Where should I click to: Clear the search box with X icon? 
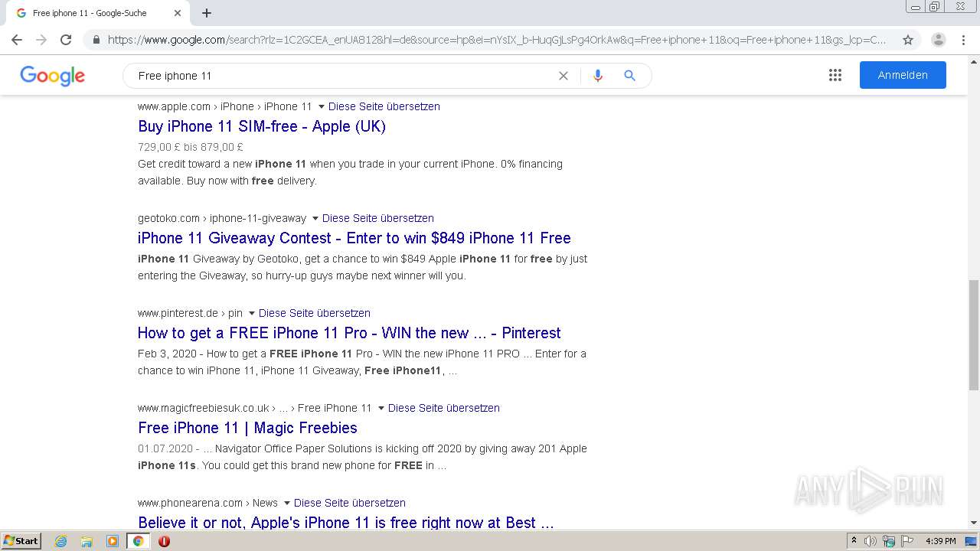563,76
